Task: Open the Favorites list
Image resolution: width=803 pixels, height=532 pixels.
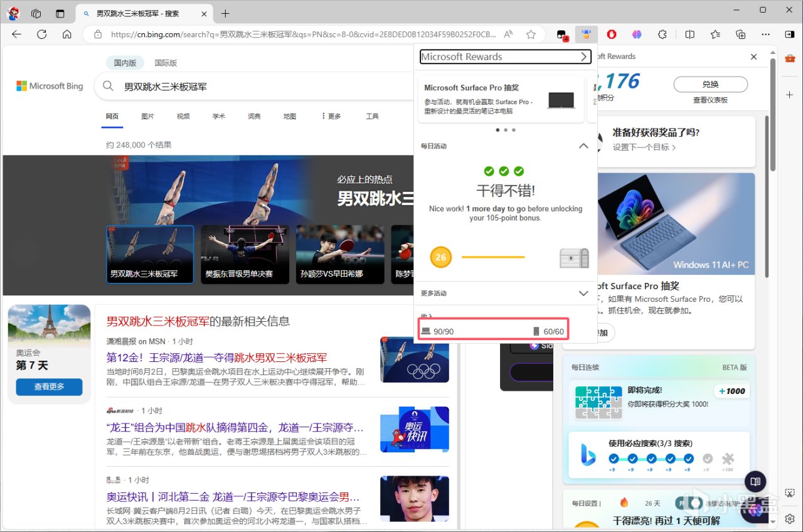Action: click(x=715, y=35)
